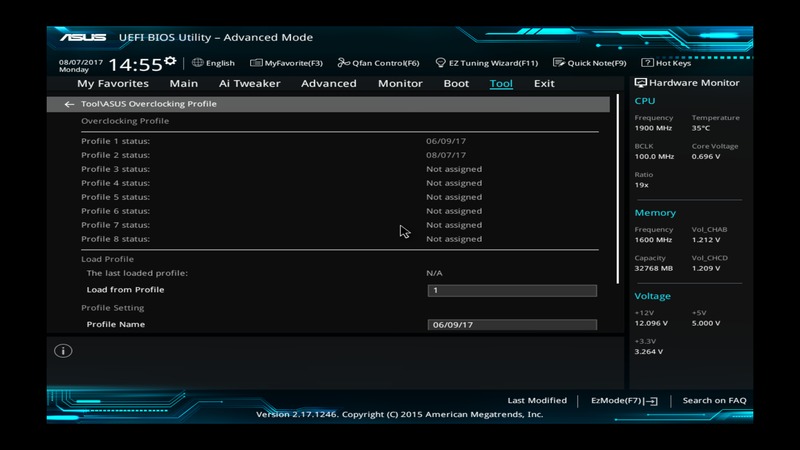Open the Monitor tab
Image resolution: width=800 pixels, height=450 pixels.
click(x=400, y=84)
